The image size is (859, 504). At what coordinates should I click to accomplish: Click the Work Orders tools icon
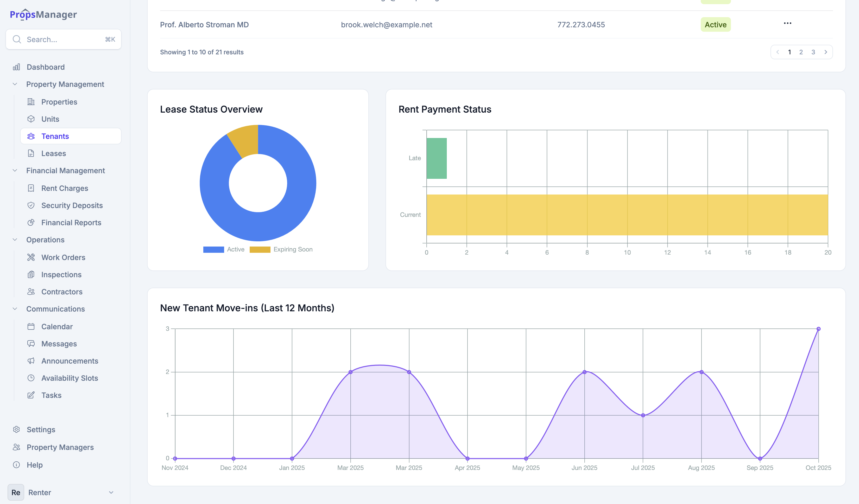[x=31, y=257]
